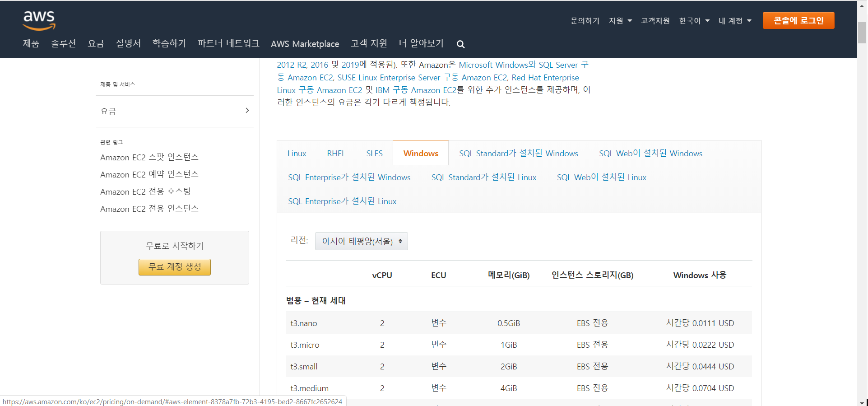Click the t3.medium instance name
This screenshot has height=406, width=868.
pyautogui.click(x=309, y=388)
